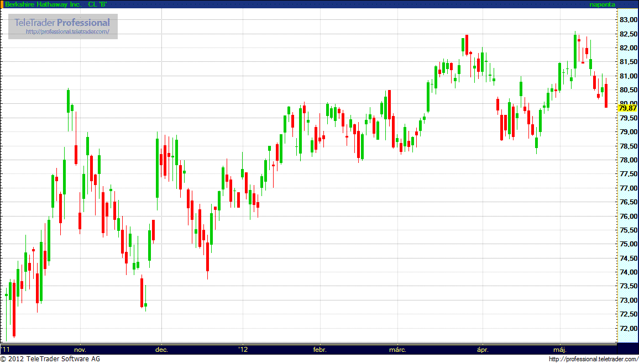Image resolution: width=639 pixels, height=364 pixels.
Task: Click the 'febr.' date axis label
Action: [320, 349]
